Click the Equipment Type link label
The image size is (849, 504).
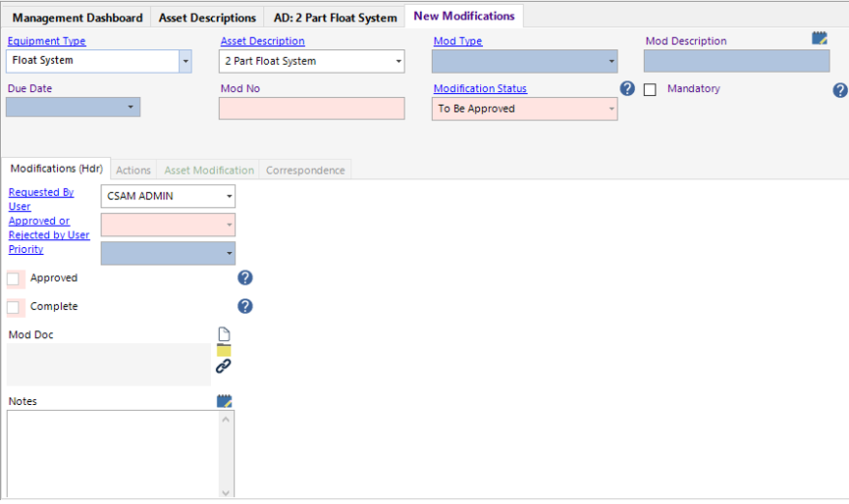point(46,41)
